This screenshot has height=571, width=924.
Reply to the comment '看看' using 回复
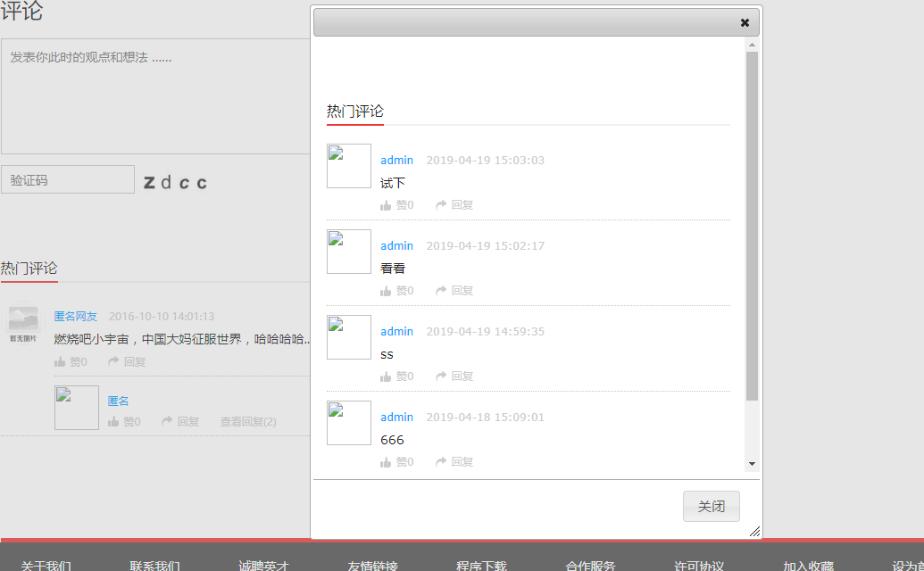click(x=454, y=291)
